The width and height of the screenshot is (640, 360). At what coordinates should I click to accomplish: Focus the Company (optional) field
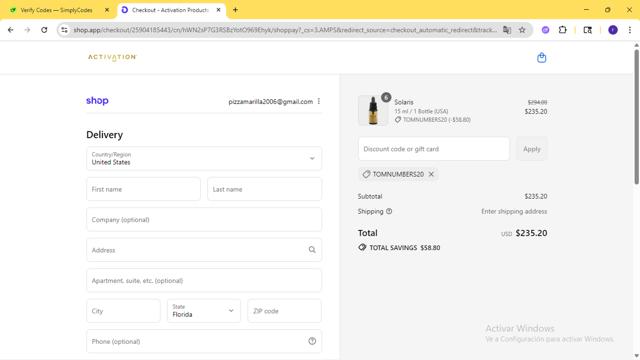point(204,220)
